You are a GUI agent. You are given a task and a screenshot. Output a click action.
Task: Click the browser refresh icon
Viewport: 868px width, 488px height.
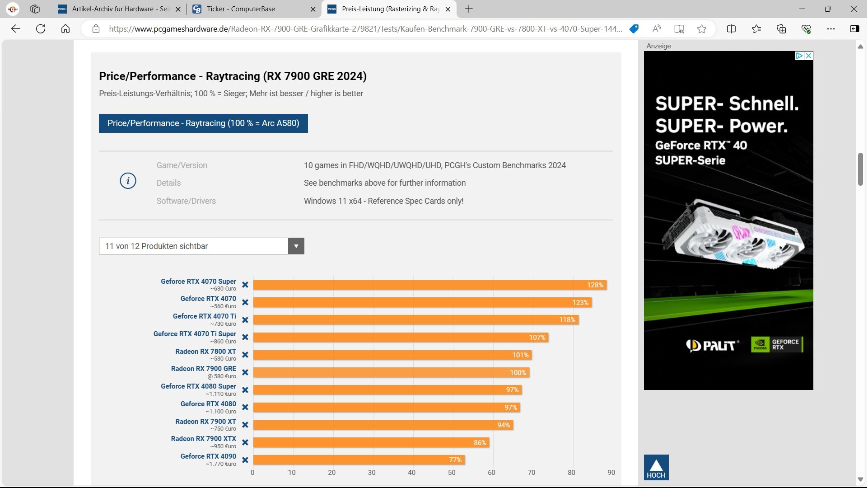(41, 29)
